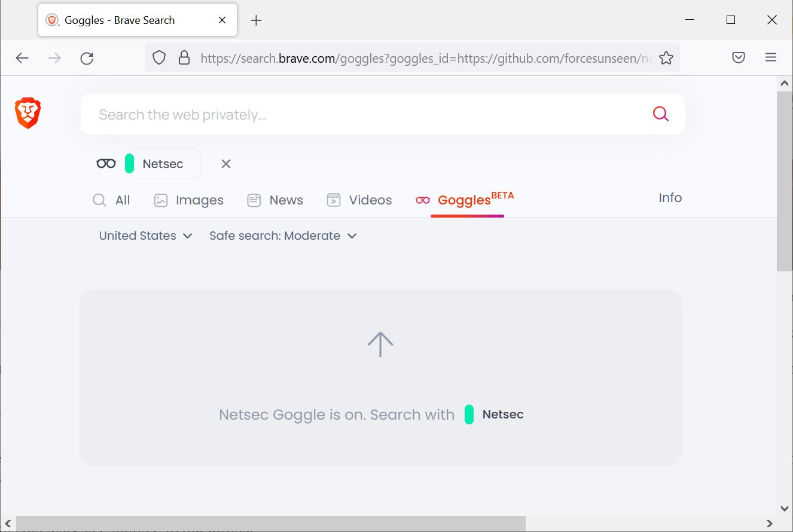
Task: Open the Goggles BETA tab
Action: (x=465, y=200)
